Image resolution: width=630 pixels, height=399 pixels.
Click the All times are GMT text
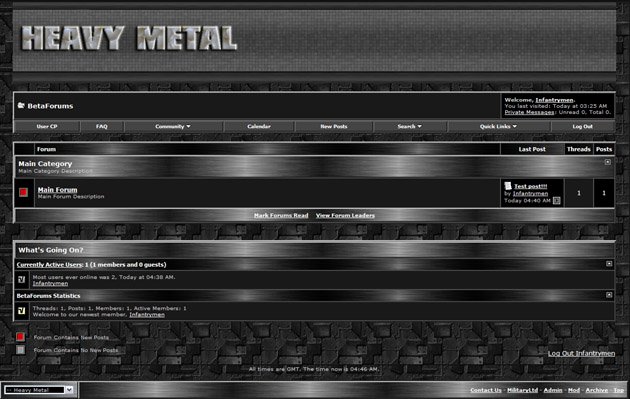(x=313, y=369)
